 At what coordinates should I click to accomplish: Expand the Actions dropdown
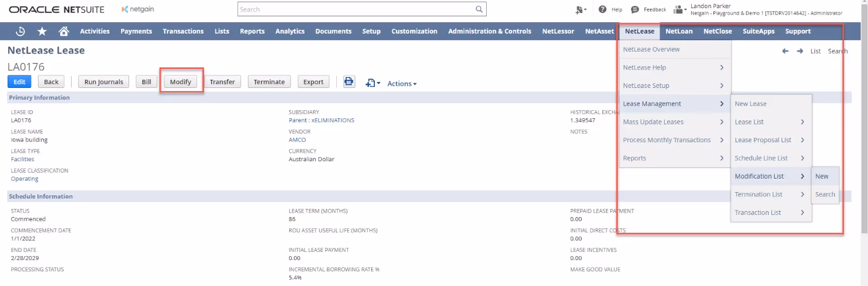[x=402, y=84]
